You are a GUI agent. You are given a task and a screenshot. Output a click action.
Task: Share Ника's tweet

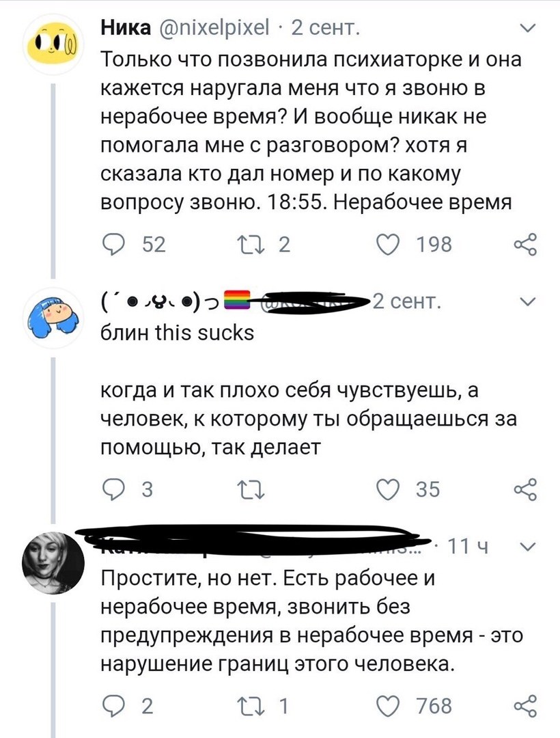click(x=524, y=245)
